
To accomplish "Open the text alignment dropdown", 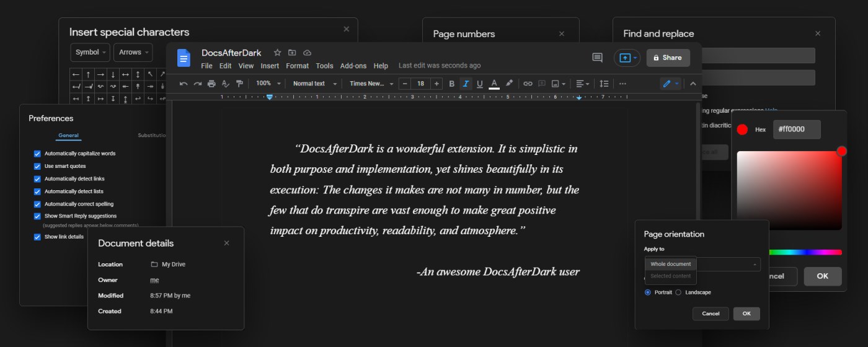I will (582, 84).
